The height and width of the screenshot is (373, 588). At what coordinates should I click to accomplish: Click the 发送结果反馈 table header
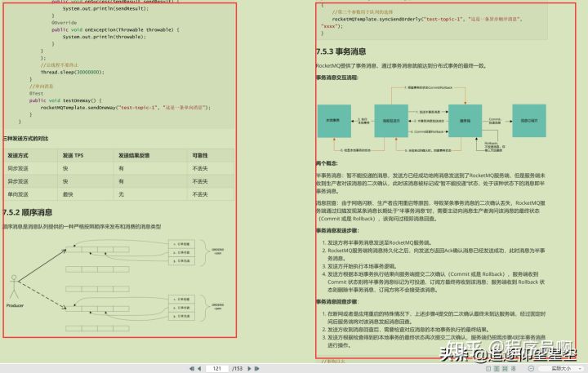coord(134,155)
